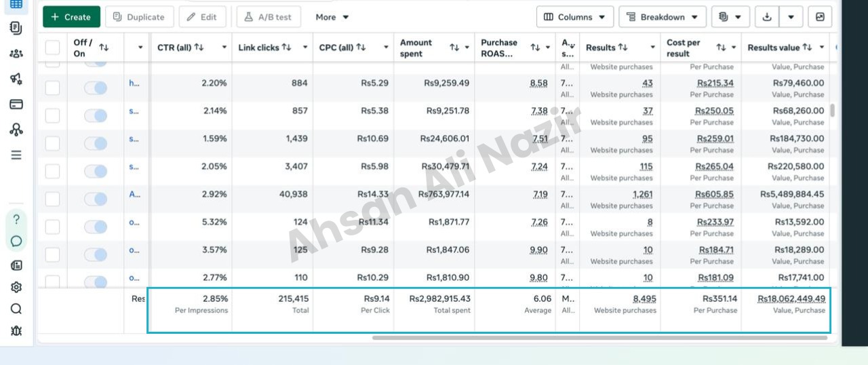Open the CTR (all) column options arrow
Image resolution: width=868 pixels, height=365 pixels.
tap(224, 47)
